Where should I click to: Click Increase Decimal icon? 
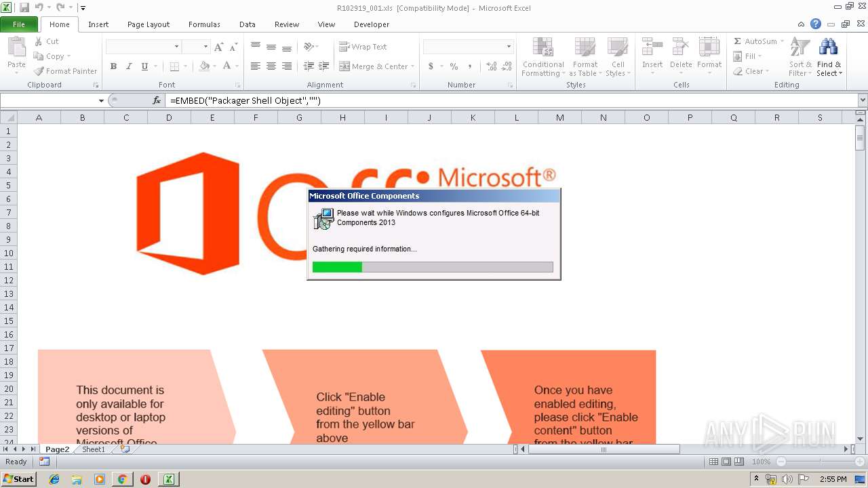click(491, 66)
